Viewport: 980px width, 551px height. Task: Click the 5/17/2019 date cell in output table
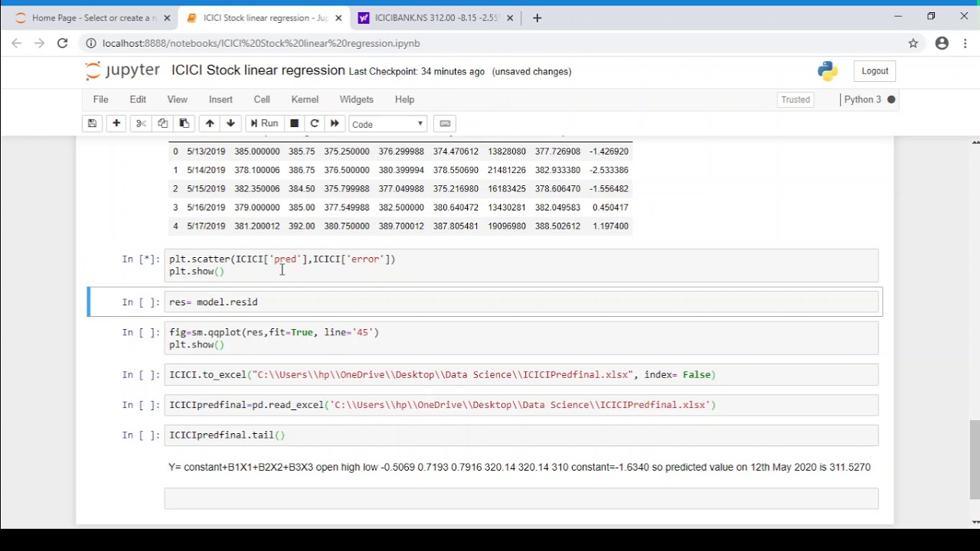click(x=206, y=226)
